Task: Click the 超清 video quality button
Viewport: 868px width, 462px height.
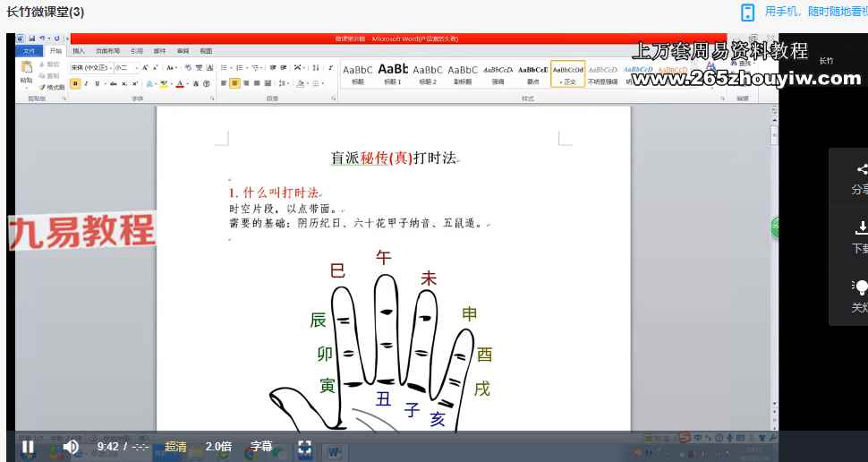Action: [x=175, y=447]
